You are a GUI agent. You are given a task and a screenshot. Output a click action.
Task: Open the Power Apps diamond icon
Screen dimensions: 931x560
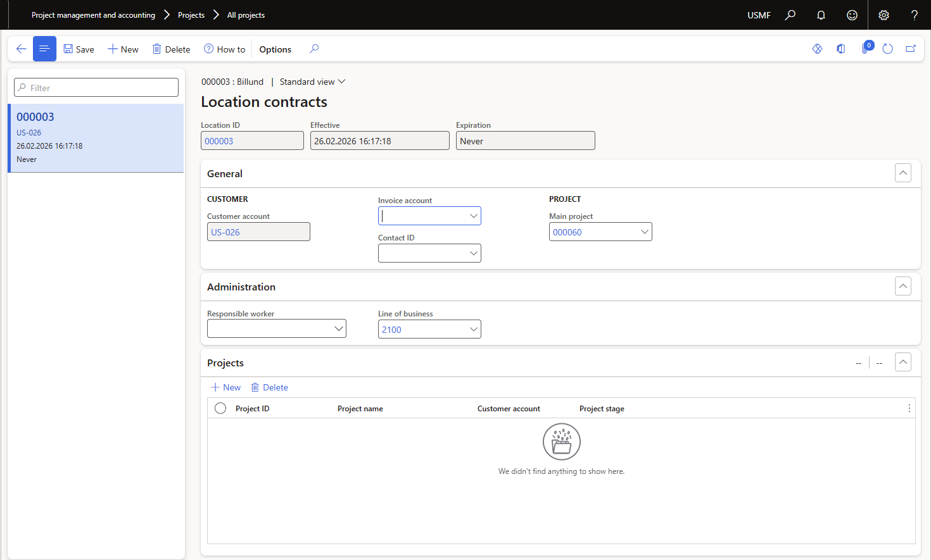coord(817,49)
